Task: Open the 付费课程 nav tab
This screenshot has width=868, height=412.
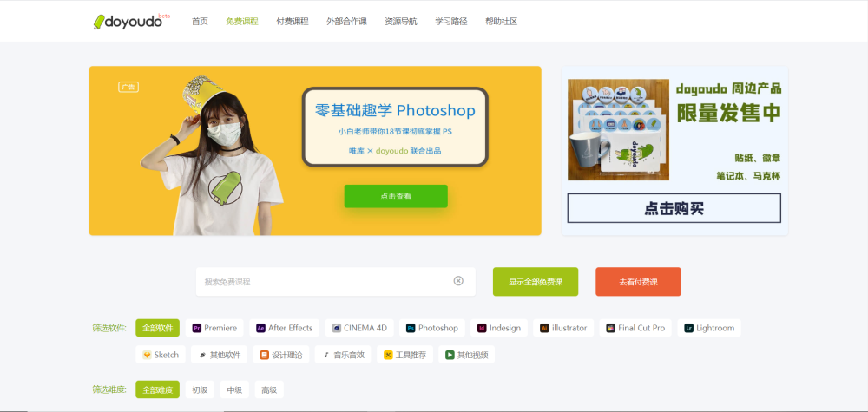Action: click(x=292, y=21)
